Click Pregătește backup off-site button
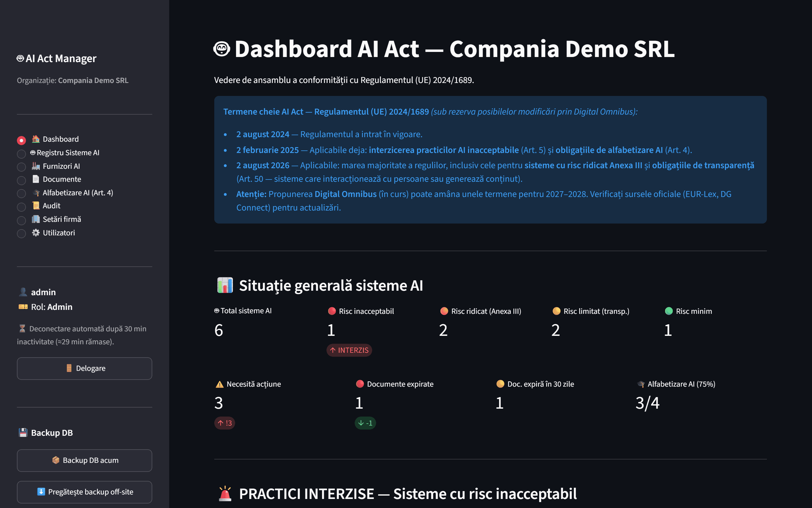This screenshot has width=812, height=508. pyautogui.click(x=85, y=492)
